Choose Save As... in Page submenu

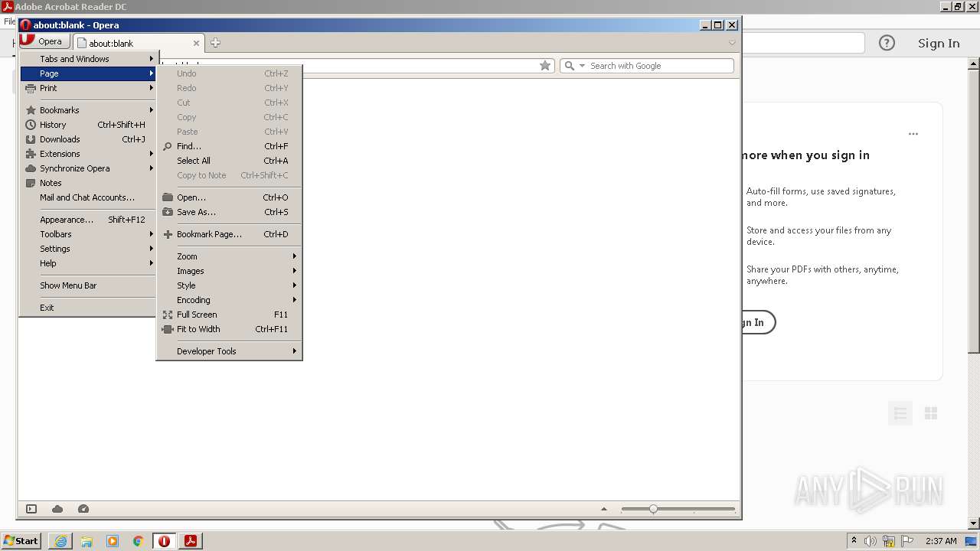(229, 212)
